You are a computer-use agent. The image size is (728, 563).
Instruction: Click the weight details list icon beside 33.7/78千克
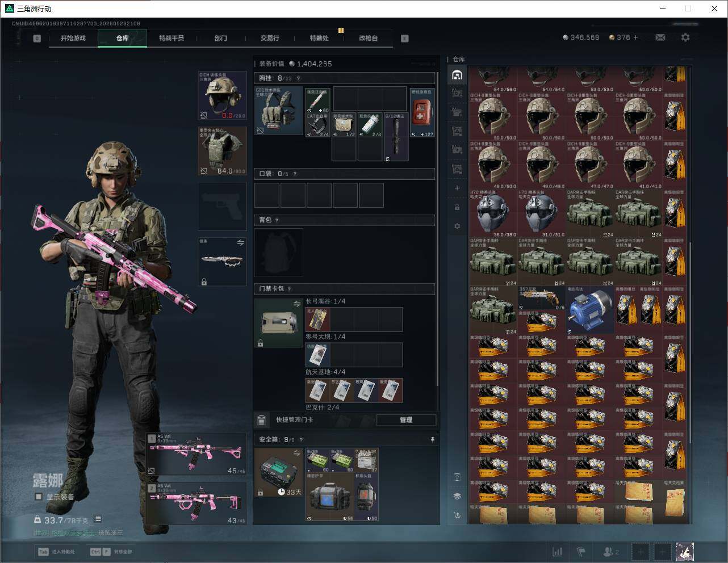click(x=98, y=519)
